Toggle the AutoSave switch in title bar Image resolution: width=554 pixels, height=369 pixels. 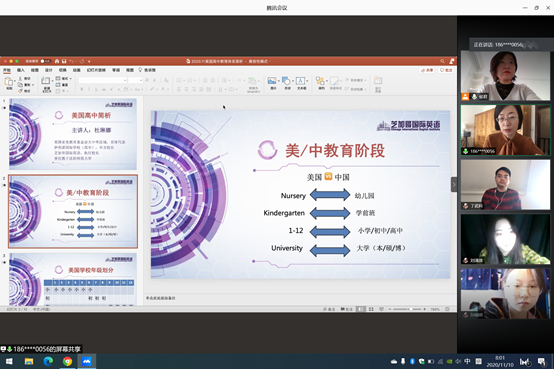pos(45,61)
